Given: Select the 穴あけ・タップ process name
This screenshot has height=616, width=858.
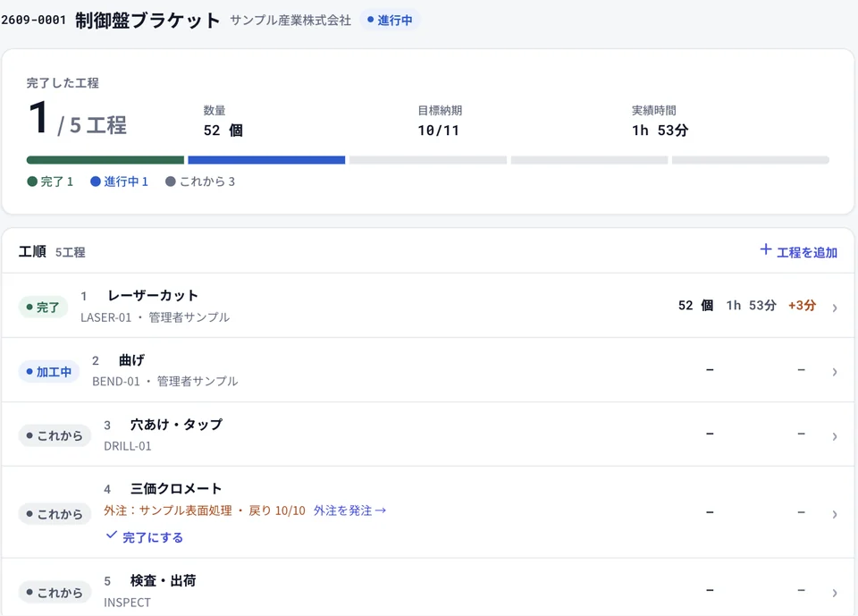Looking at the screenshot, I should 176,425.
